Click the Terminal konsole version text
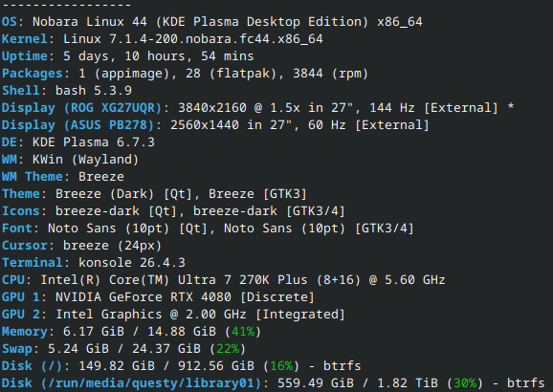Screen dimensions: 553x392 click(132, 263)
